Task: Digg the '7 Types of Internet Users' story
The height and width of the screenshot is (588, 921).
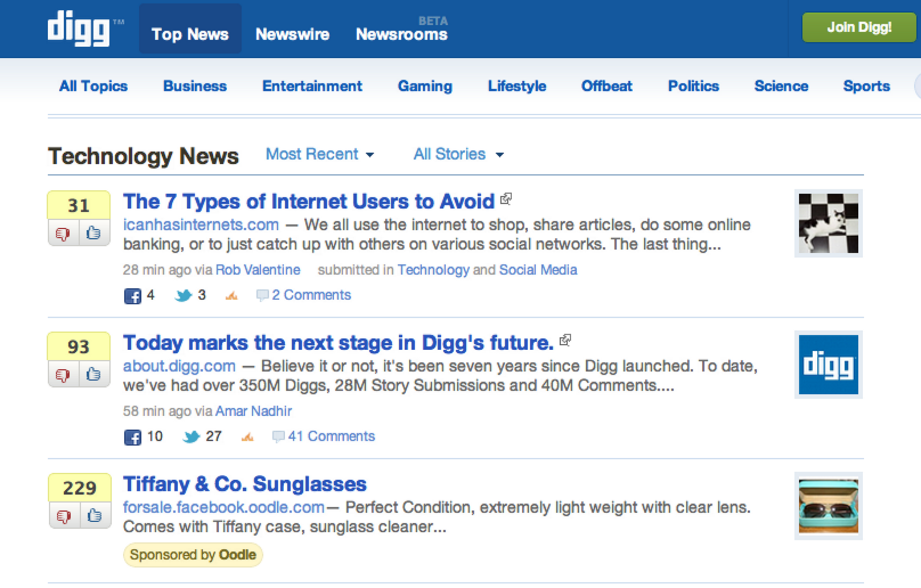Action: tap(94, 233)
